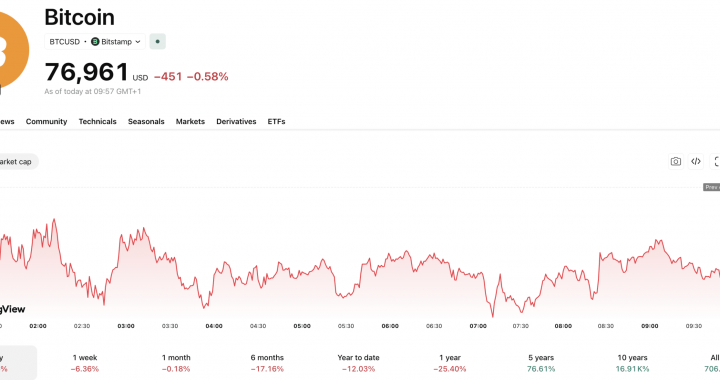
Task: Click the 07:00 time axis label
Action: pos(478,326)
